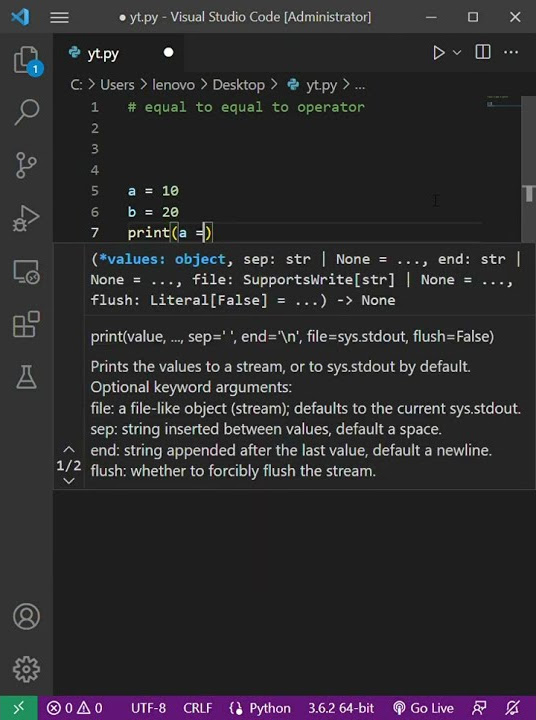This screenshot has width=536, height=720.
Task: Open the Search view icon
Action: (x=27, y=112)
